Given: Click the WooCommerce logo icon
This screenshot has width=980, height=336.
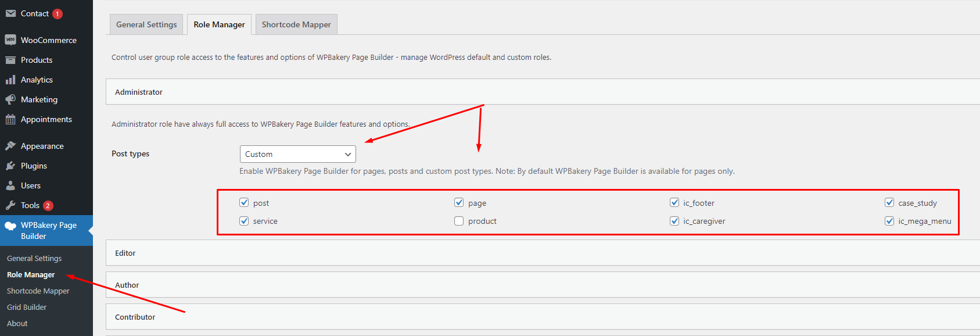Looking at the screenshot, I should point(10,40).
